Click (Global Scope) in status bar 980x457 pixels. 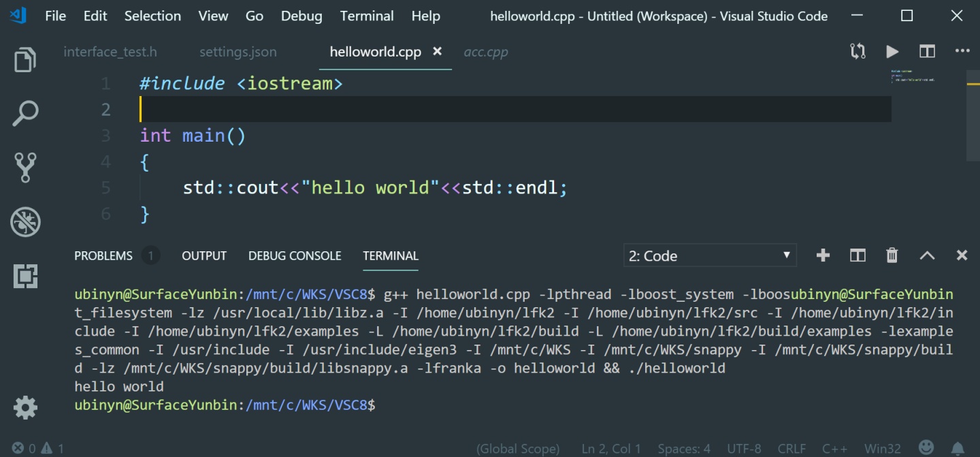518,449
